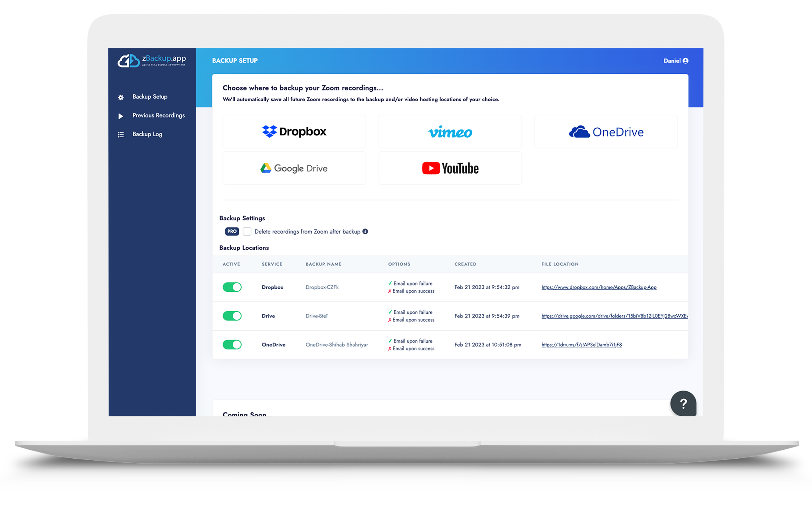Click the Backup Log list icon
This screenshot has width=812, height=507.
click(x=121, y=135)
